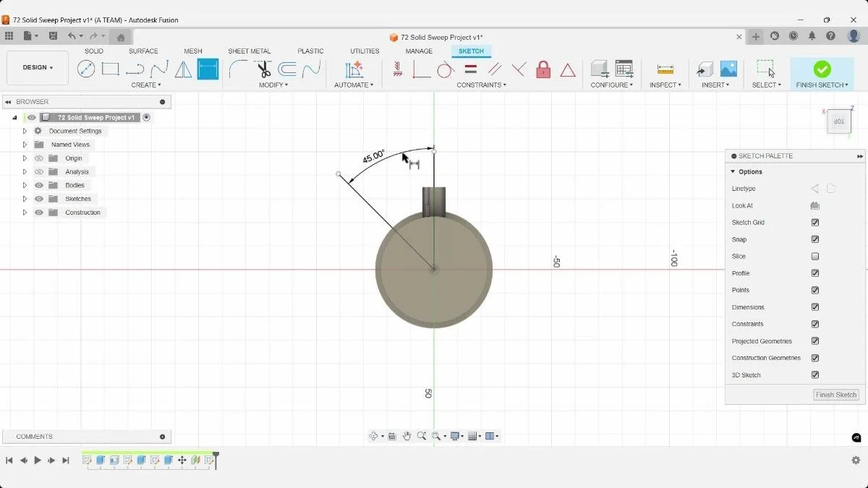The width and height of the screenshot is (868, 488).
Task: Toggle the Projected Geometries checkbox
Action: pos(815,341)
